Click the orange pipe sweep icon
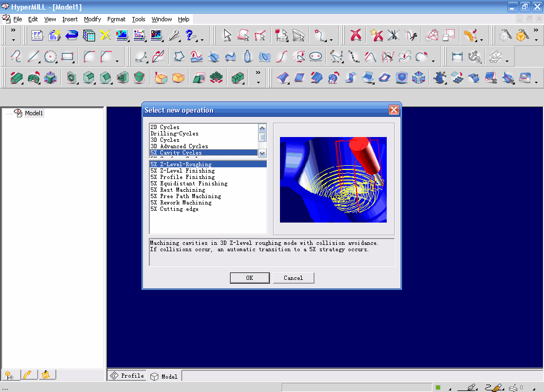The width and height of the screenshot is (544, 392). pyautogui.click(x=470, y=36)
